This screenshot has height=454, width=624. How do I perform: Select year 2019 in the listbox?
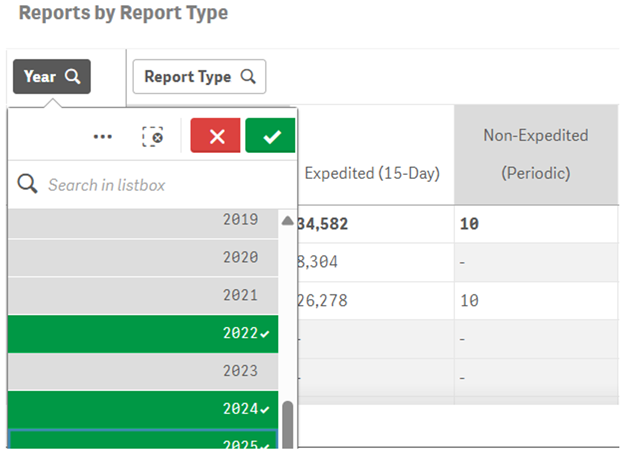click(x=140, y=220)
